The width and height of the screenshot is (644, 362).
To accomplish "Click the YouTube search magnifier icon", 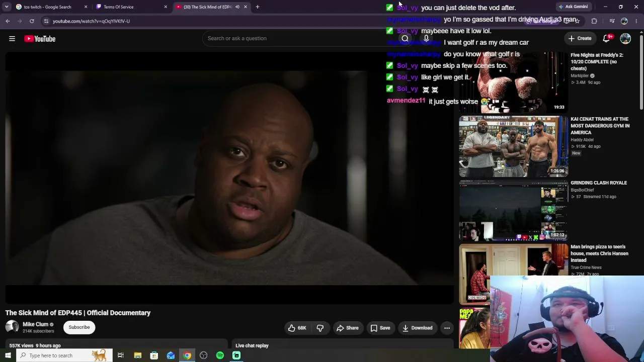I will pyautogui.click(x=405, y=38).
